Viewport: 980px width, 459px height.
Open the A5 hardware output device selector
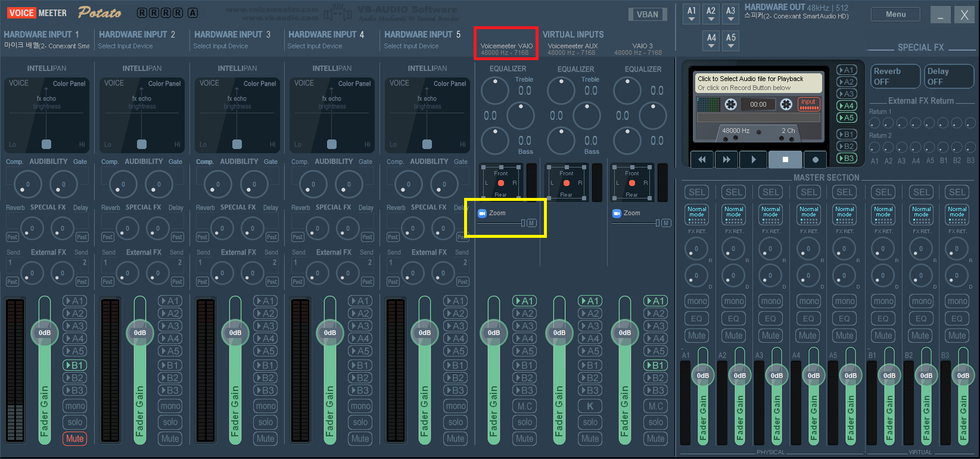(x=731, y=41)
